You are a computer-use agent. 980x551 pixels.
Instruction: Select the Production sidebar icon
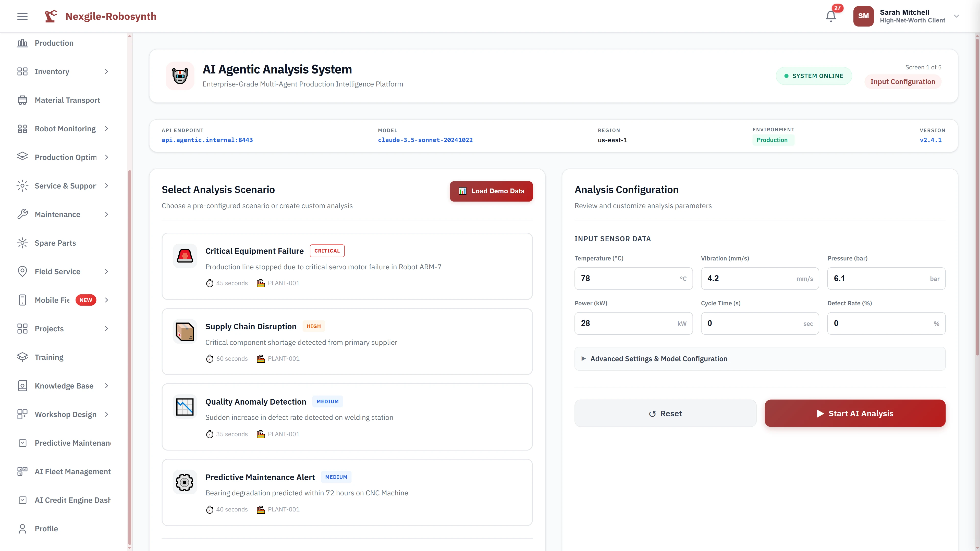[x=22, y=43]
